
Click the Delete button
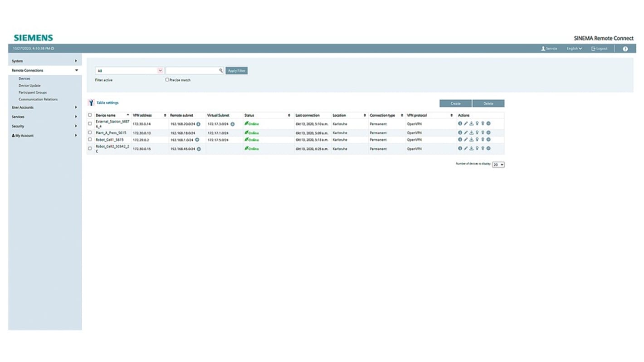click(x=488, y=103)
